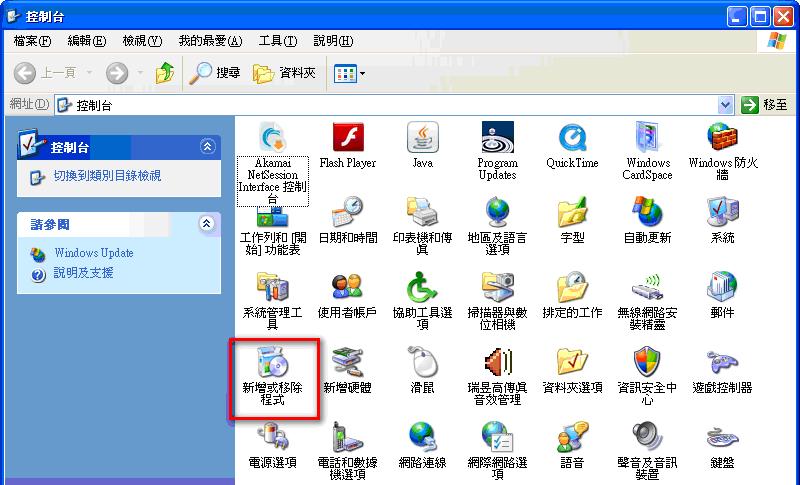
Task: Click 切換到類別目錄檢視 link
Action: click(107, 176)
